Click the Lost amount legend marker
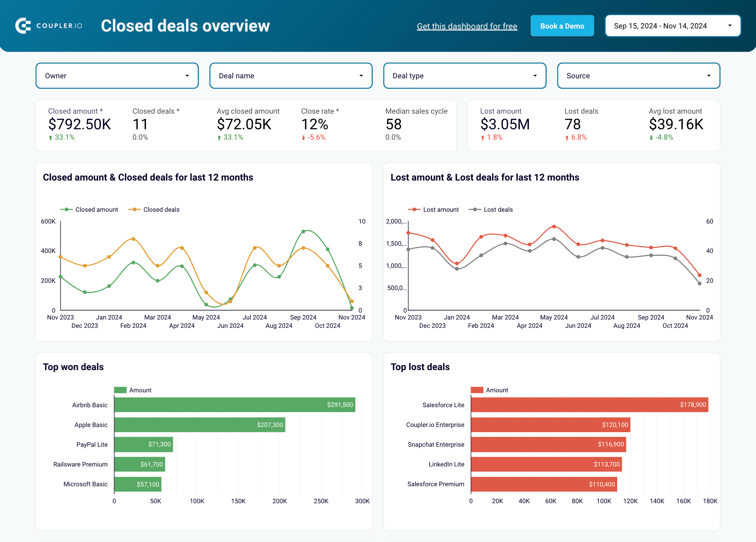 point(414,209)
